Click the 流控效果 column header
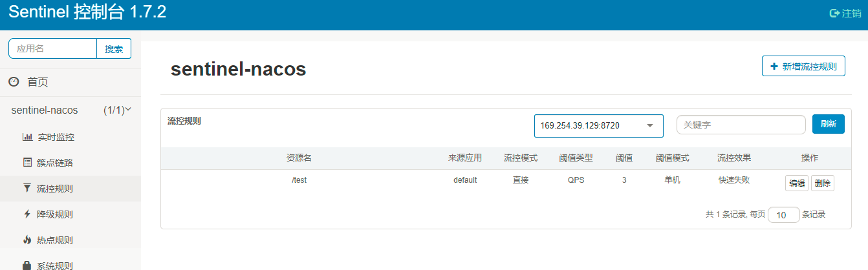 [x=734, y=158]
